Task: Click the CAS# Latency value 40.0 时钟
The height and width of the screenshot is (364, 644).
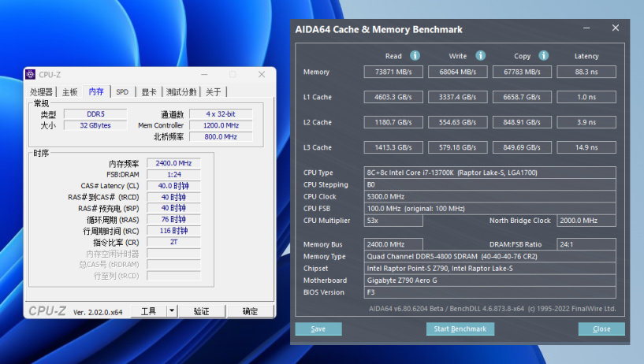Action: pos(173,186)
